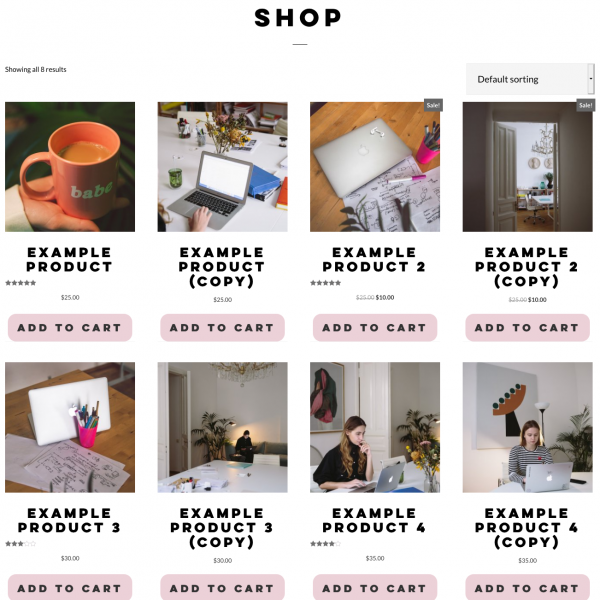
Task: Open the laptop on white desk product image
Action: point(223,167)
